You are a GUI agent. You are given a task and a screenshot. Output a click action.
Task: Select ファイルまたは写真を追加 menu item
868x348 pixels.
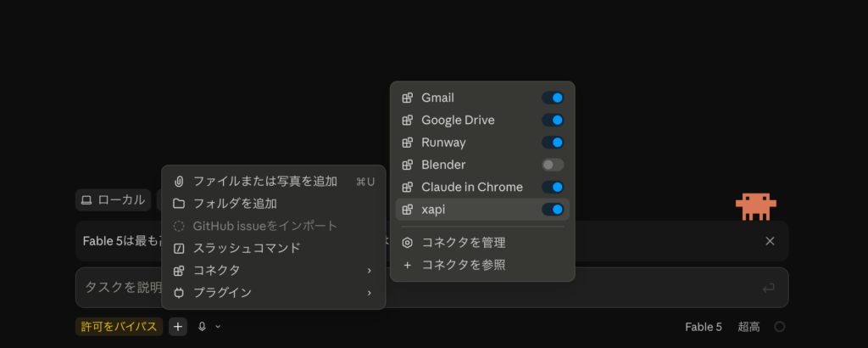[x=274, y=181]
